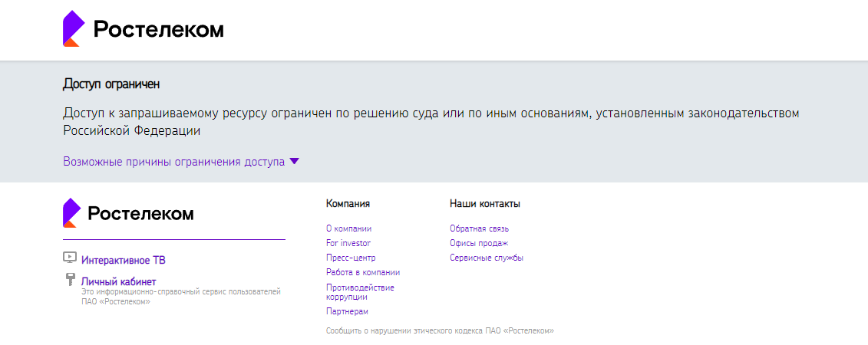The image size is (868, 345).
Task: Click the text Это информационно-справочный сервис пользователей
Action: (181, 291)
